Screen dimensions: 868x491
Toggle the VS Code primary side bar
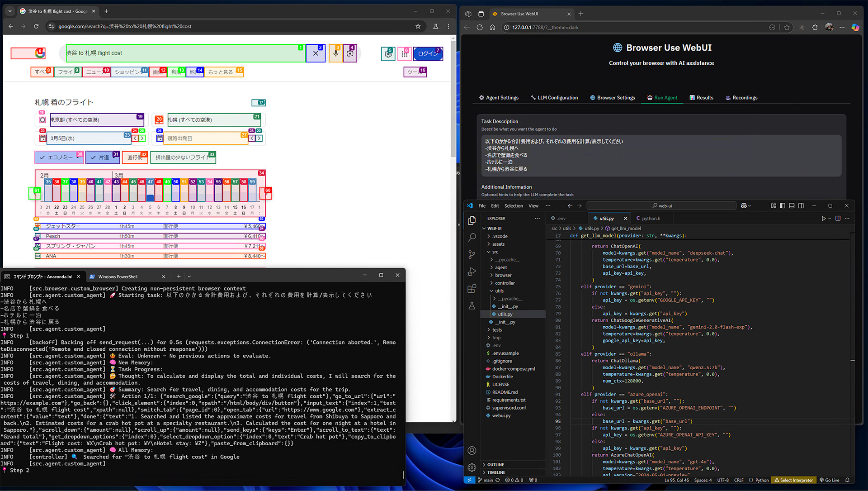tap(783, 206)
